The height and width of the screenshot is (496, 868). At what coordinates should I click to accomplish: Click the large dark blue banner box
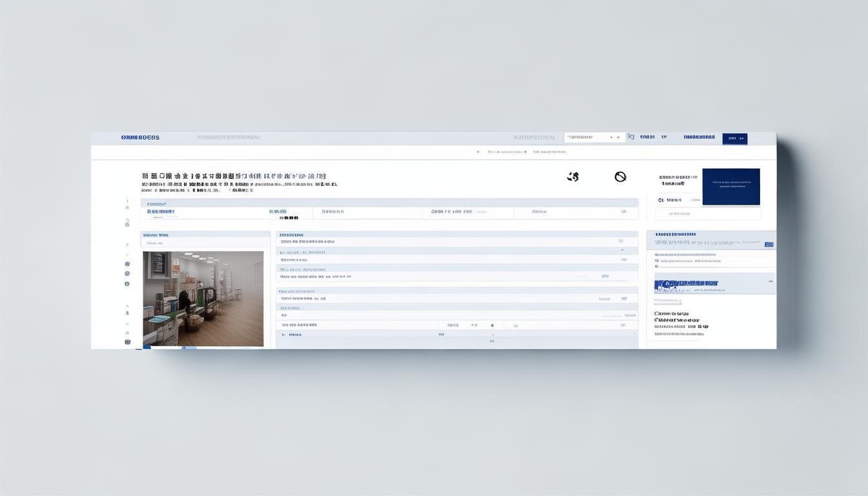click(x=730, y=187)
